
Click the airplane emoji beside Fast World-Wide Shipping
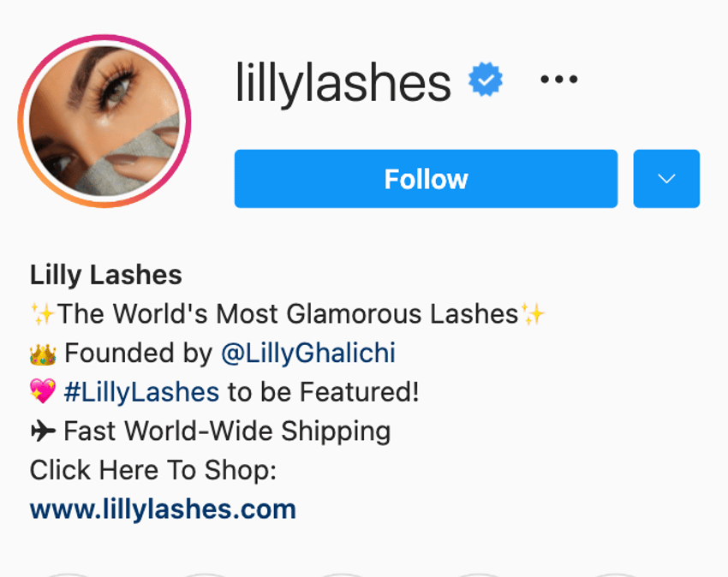click(x=43, y=431)
